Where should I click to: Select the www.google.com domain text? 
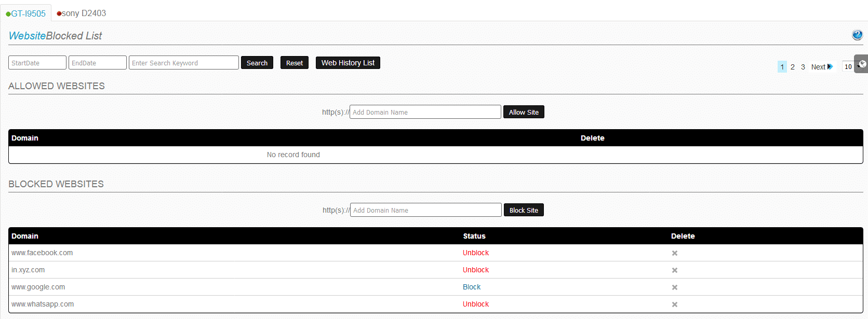(38, 287)
